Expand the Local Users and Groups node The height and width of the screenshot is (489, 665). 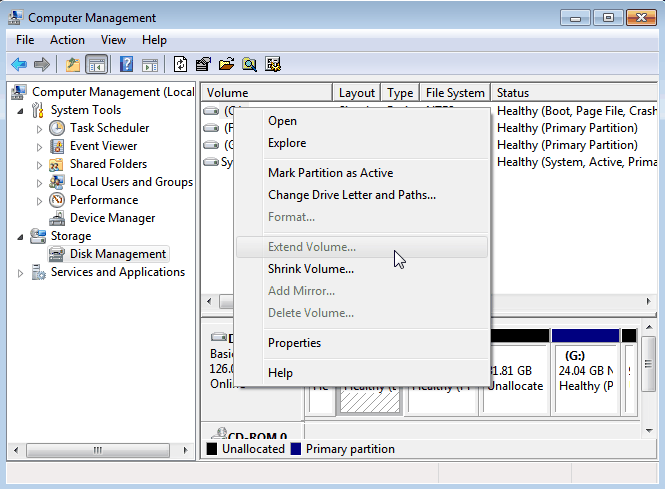(39, 183)
